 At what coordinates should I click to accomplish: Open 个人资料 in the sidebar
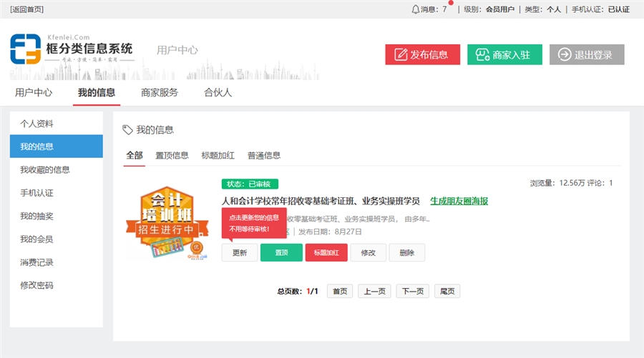[x=37, y=124]
